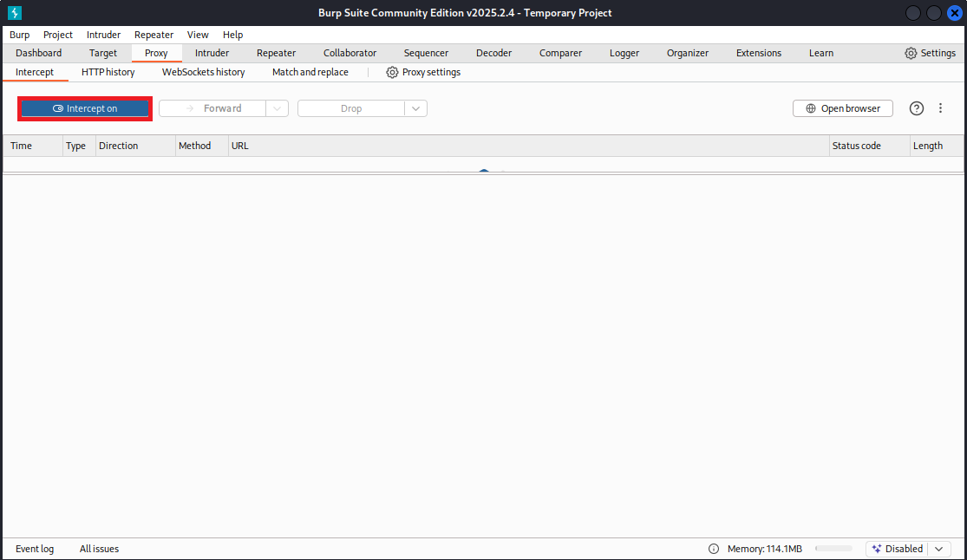Click the help question mark icon
967x560 pixels.
(x=917, y=108)
